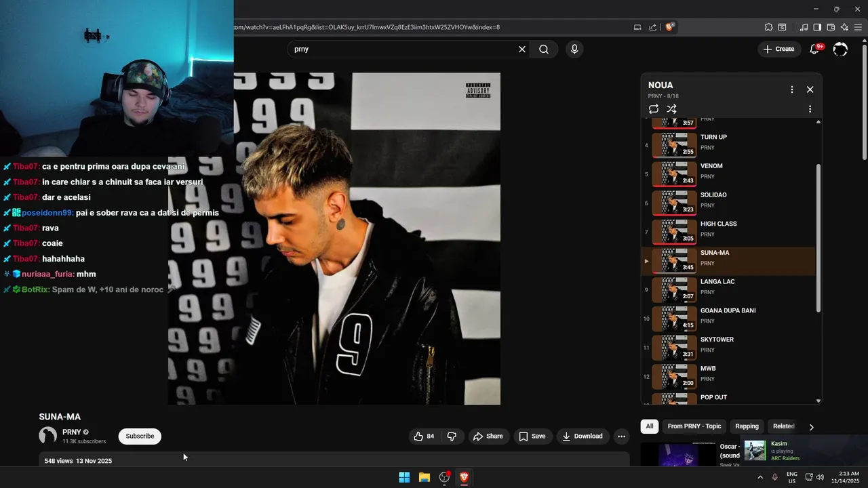The height and width of the screenshot is (488, 868).
Task: Expand the video description at 548 views
Action: [334, 461]
